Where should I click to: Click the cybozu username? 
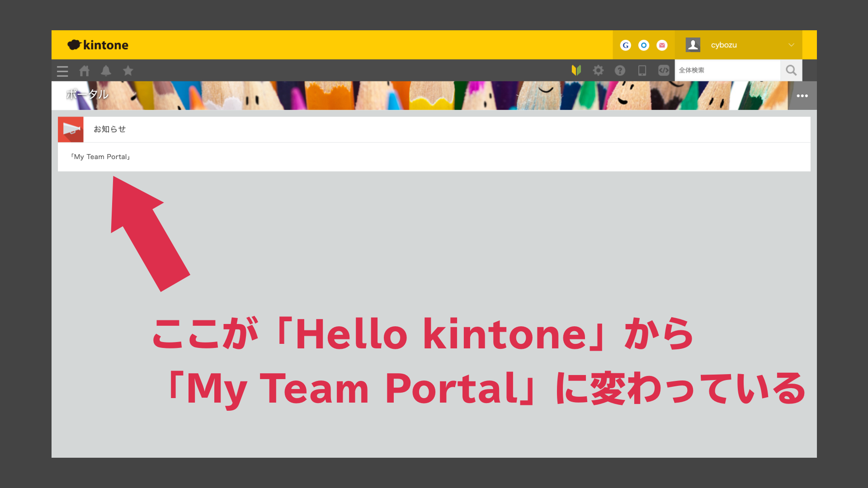coord(723,45)
